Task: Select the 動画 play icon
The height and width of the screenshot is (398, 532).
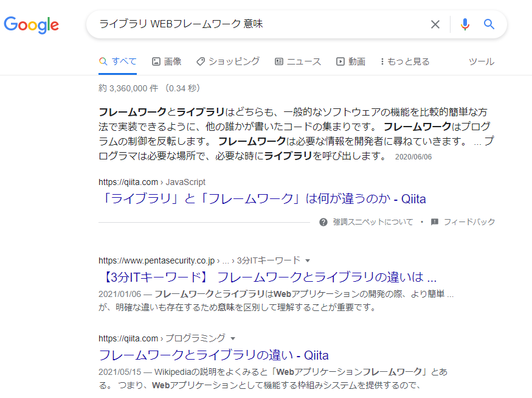Action: (339, 61)
